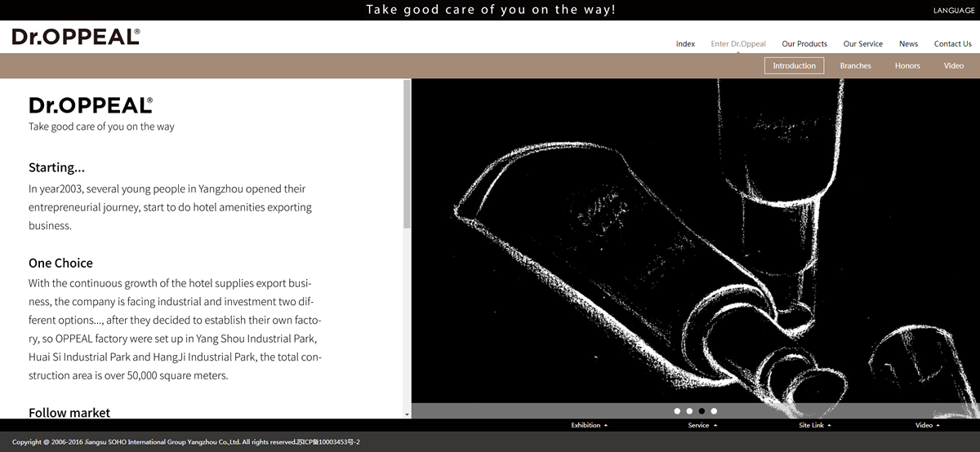The width and height of the screenshot is (980, 452).
Task: Expand the Site Link footer menu
Action: [x=815, y=425]
